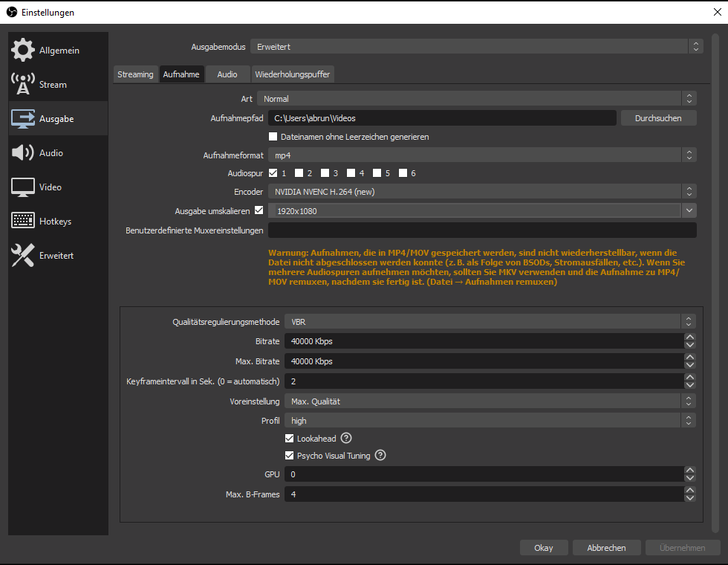This screenshot has width=728, height=565.
Task: Increase Max. Bitrate with up arrow
Action: tap(690, 358)
